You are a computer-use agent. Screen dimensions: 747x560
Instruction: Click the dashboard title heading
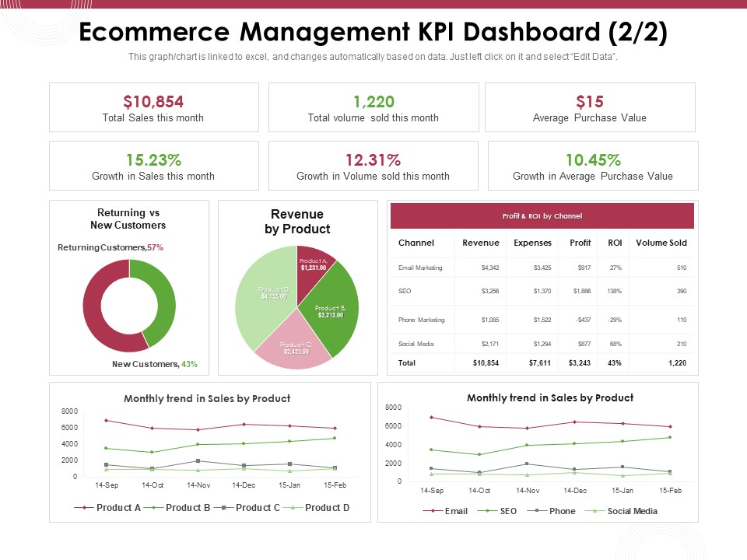373,32
